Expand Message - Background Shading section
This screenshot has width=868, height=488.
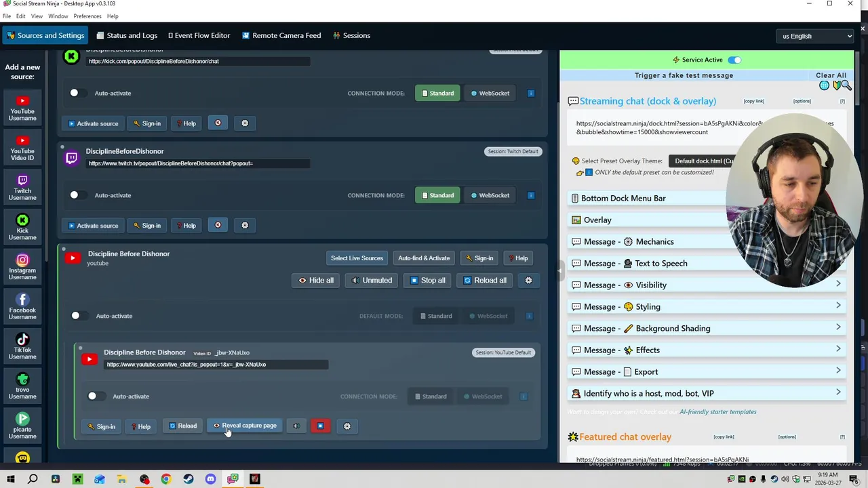[x=707, y=329]
